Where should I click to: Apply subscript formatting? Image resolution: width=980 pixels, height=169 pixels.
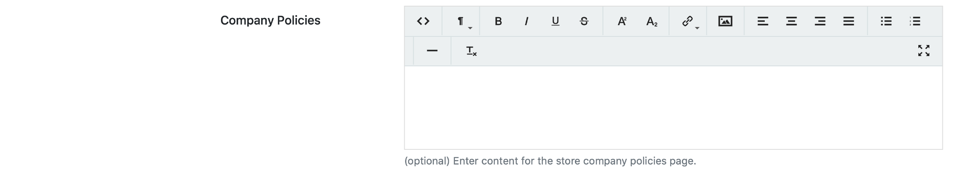(x=652, y=21)
